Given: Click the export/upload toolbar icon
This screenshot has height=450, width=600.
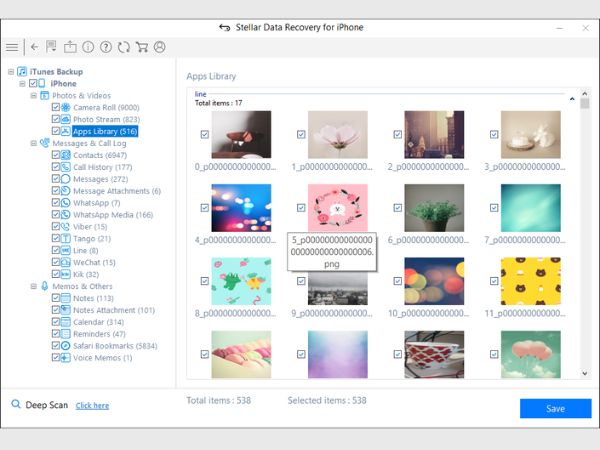Looking at the screenshot, I should pyautogui.click(x=70, y=46).
